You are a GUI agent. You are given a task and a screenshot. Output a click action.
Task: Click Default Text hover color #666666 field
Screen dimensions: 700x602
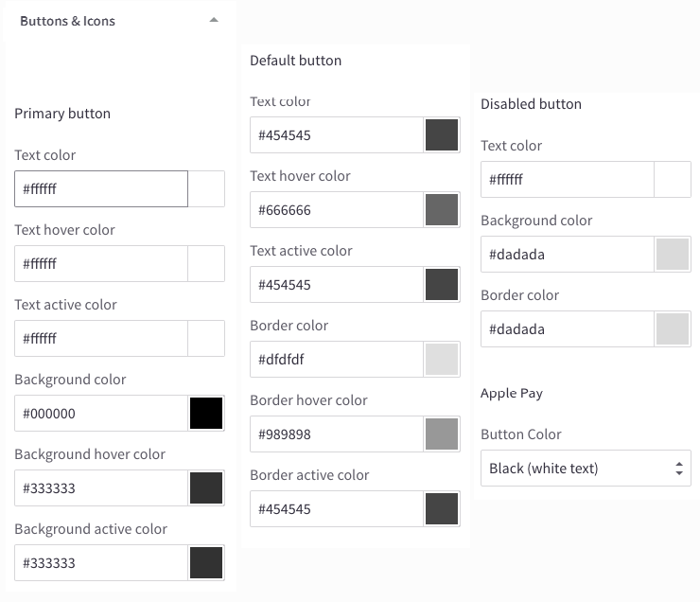pyautogui.click(x=336, y=210)
